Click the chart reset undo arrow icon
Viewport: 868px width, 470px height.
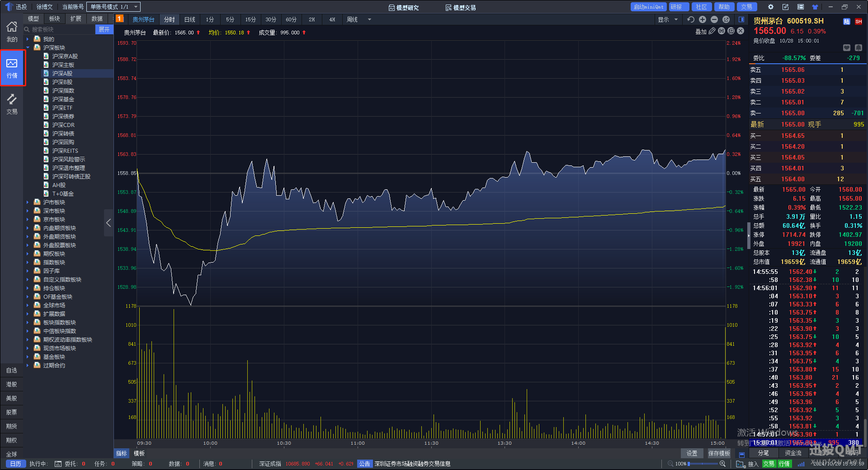click(690, 19)
